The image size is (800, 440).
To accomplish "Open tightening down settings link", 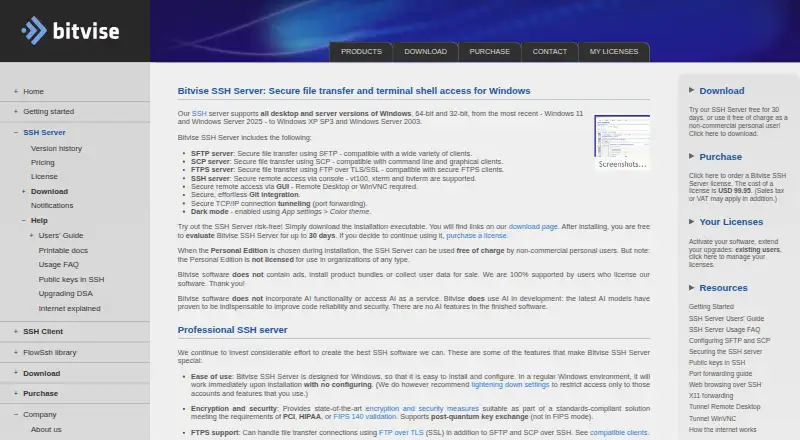I will [x=510, y=385].
